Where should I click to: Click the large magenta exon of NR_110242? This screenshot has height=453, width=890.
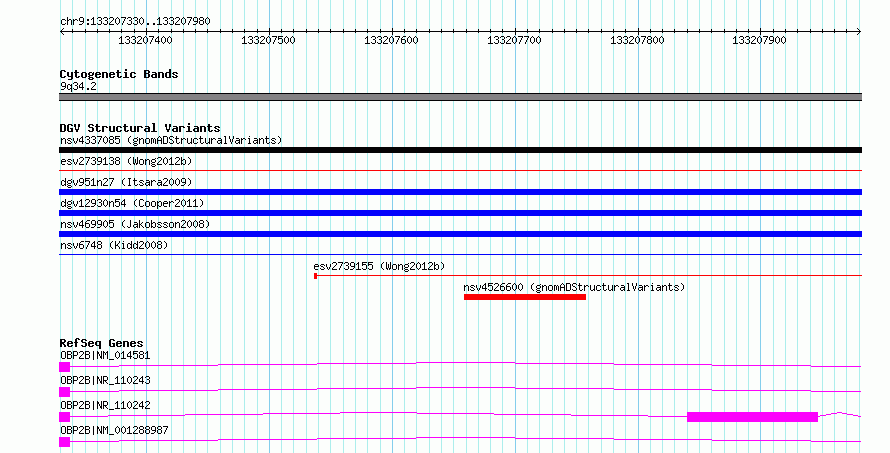tap(753, 417)
